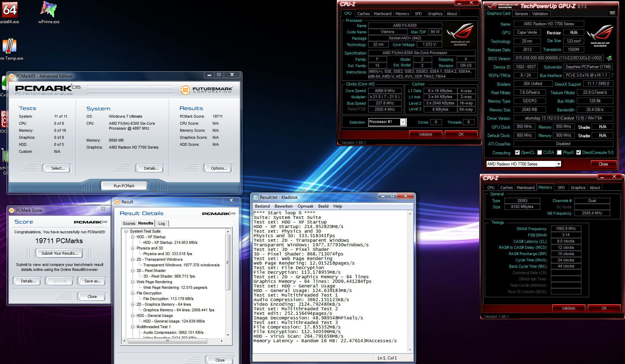Click '19711 PCMarks' score text
This screenshot has width=625, height=364.
coord(59,241)
